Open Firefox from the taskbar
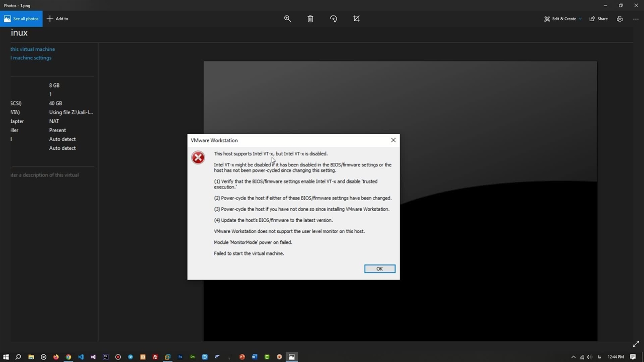This screenshot has width=644, height=362. pos(56,357)
